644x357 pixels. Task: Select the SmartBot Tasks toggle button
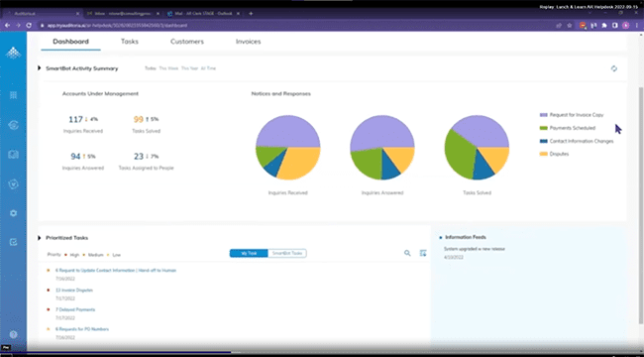(287, 253)
